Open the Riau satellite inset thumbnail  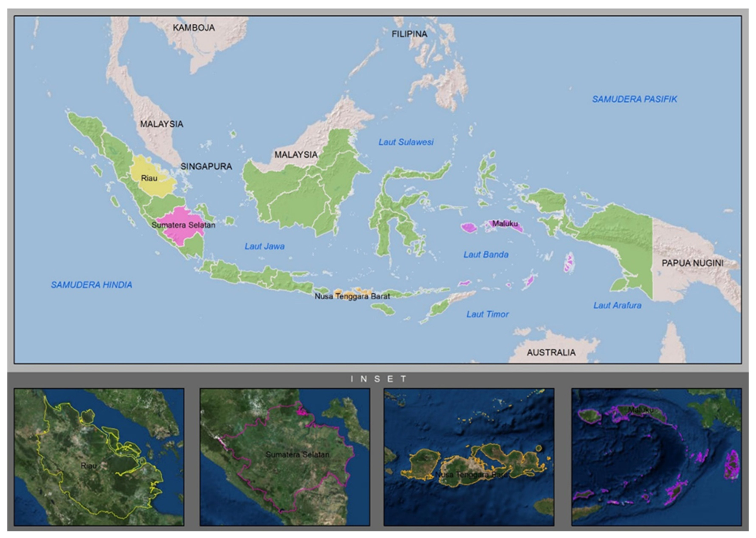(99, 457)
